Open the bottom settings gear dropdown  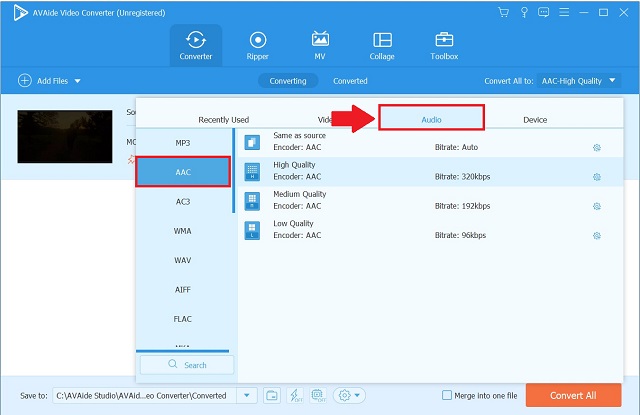[x=349, y=395]
